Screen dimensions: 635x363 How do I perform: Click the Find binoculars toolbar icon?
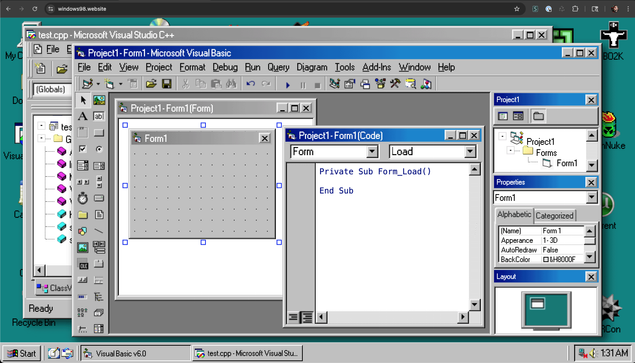point(231,84)
